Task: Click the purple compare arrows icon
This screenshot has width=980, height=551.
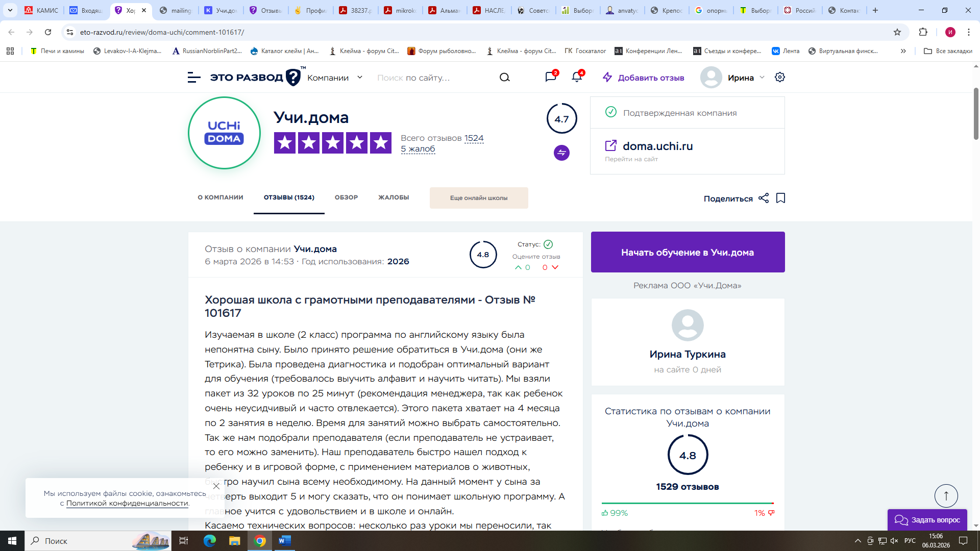Action: pos(561,153)
